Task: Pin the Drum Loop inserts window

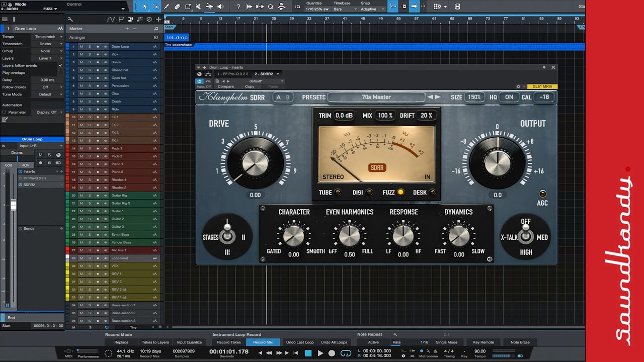Action: [x=544, y=67]
